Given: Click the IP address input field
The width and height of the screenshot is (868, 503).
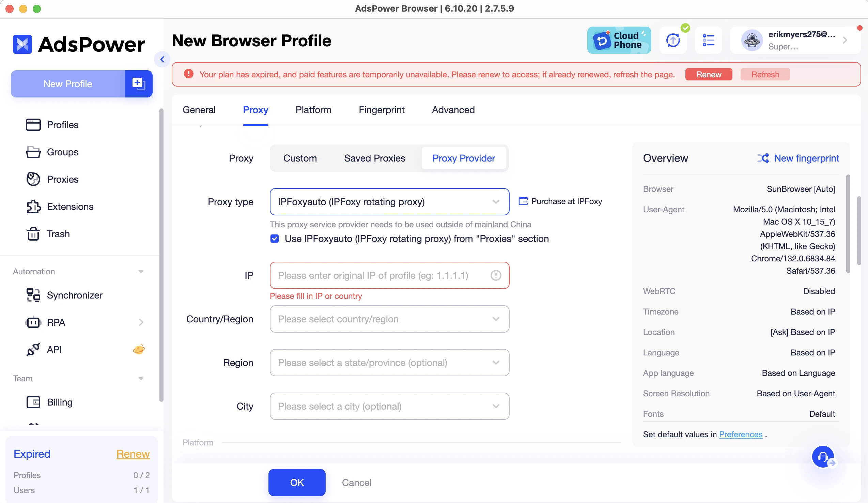Looking at the screenshot, I should click(389, 275).
